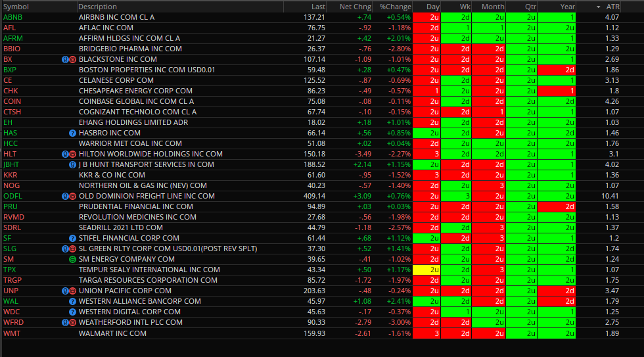Click the ODFL last price 409.14
This screenshot has height=357, width=644.
[314, 197]
